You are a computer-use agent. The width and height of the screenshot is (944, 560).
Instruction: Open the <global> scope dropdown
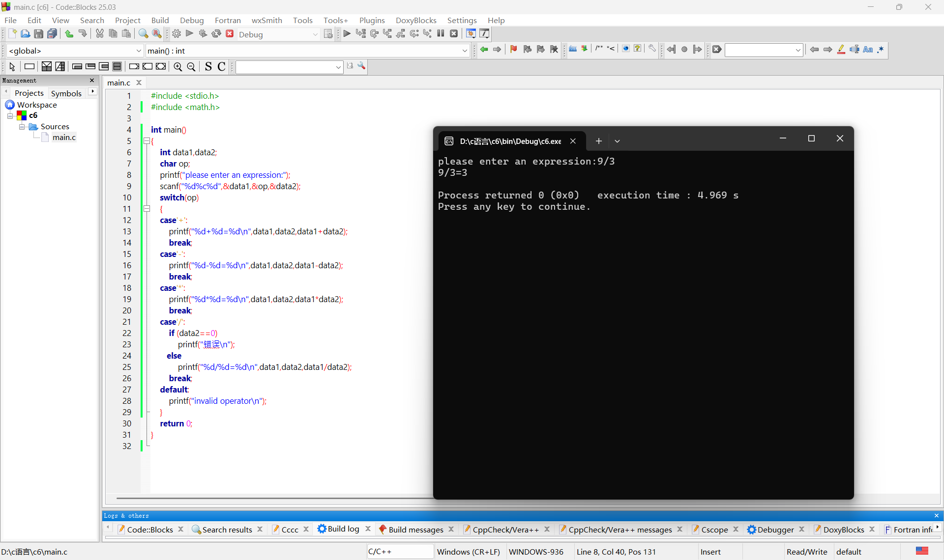(138, 51)
